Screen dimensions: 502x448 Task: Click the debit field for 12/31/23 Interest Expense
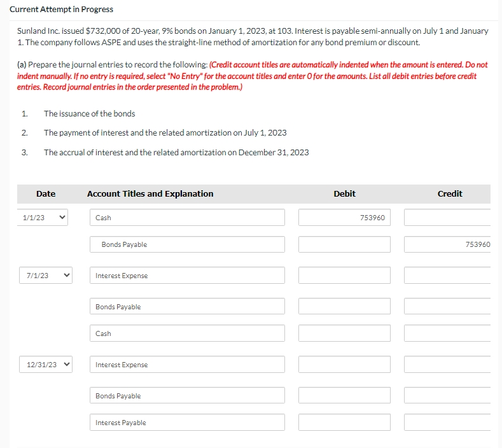pos(344,365)
